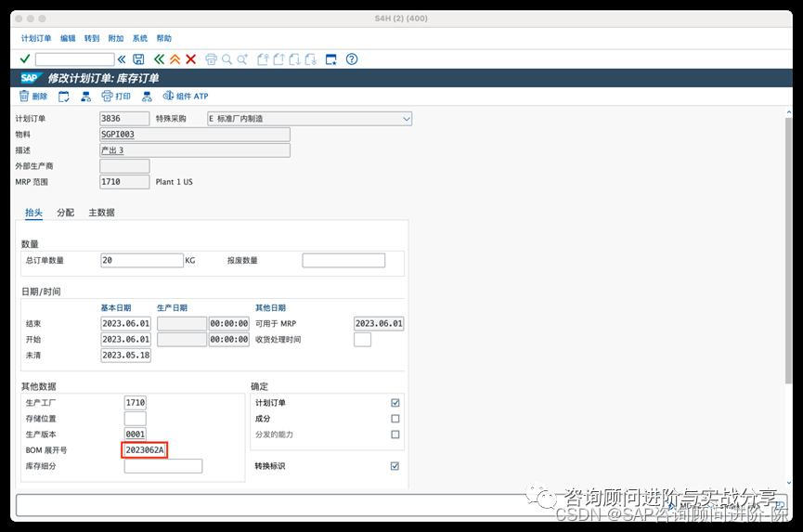Click the vertical scrollbar thumb
The image size is (803, 532).
[789, 250]
